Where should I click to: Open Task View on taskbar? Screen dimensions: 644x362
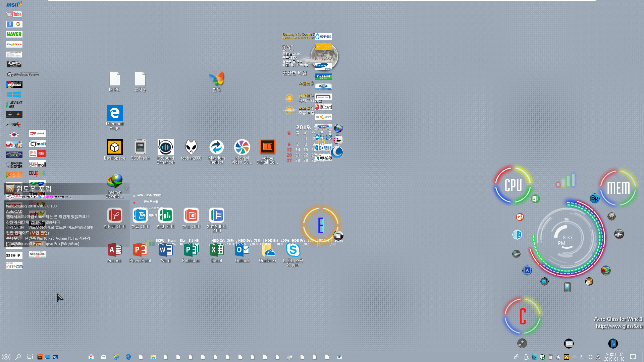(30, 357)
